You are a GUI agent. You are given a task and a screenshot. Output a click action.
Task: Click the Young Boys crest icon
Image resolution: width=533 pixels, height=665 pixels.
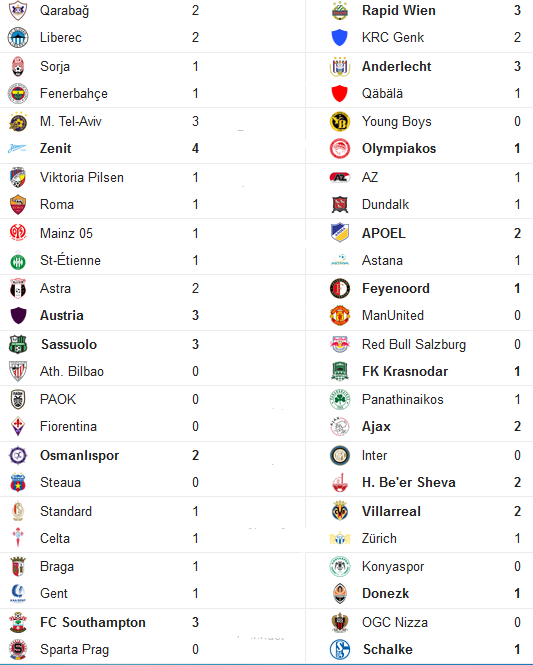point(340,122)
